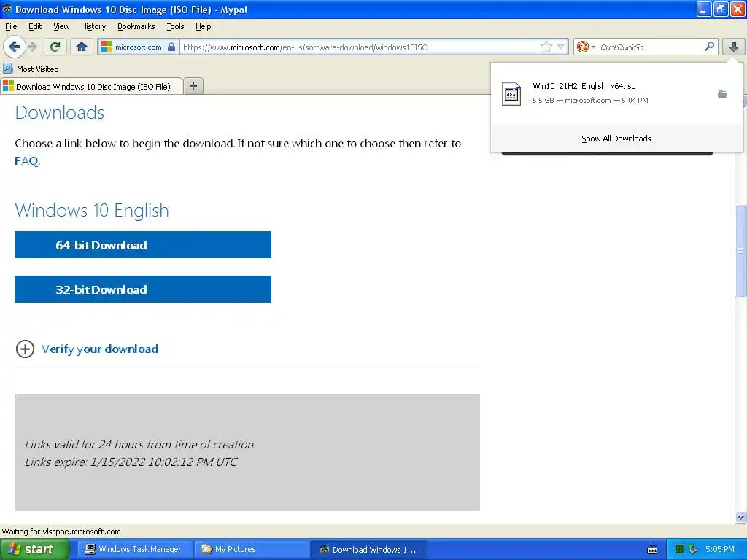Open the History menu
The width and height of the screenshot is (747, 560).
pyautogui.click(x=93, y=26)
